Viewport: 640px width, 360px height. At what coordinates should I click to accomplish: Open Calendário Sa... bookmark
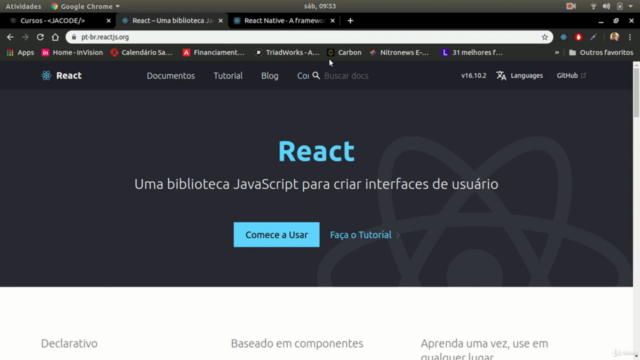click(142, 53)
